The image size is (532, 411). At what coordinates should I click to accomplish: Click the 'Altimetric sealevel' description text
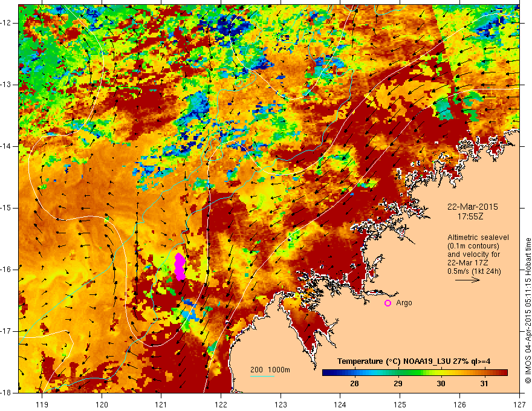478,238
